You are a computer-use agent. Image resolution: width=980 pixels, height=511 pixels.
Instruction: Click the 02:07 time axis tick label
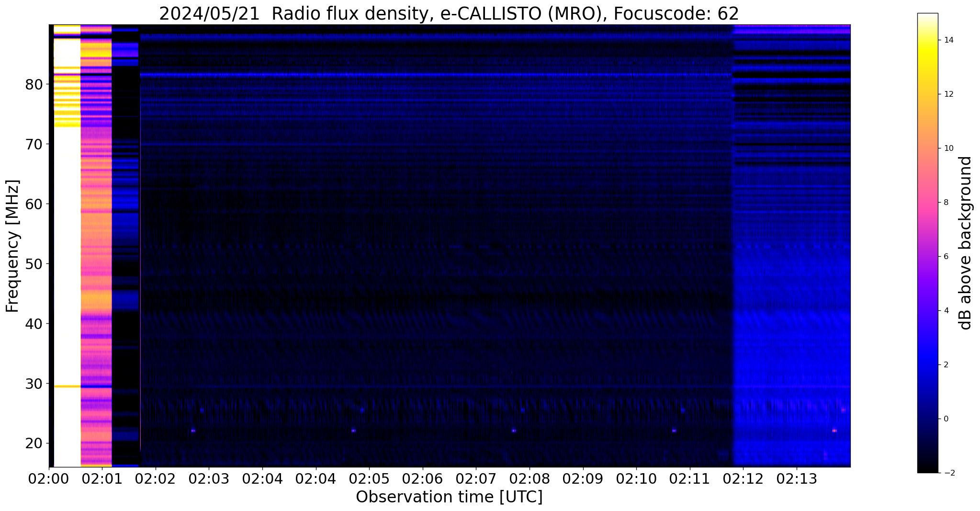click(x=476, y=478)
